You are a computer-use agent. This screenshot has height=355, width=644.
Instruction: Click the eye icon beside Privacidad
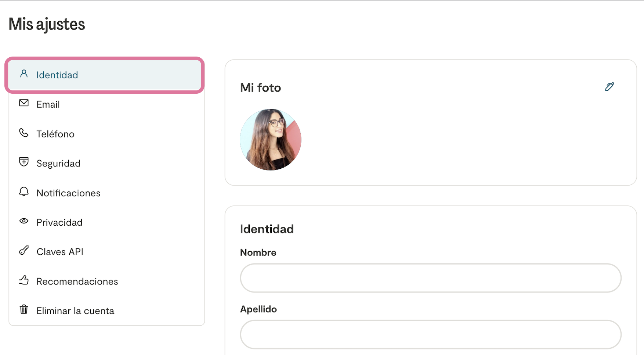pyautogui.click(x=24, y=221)
